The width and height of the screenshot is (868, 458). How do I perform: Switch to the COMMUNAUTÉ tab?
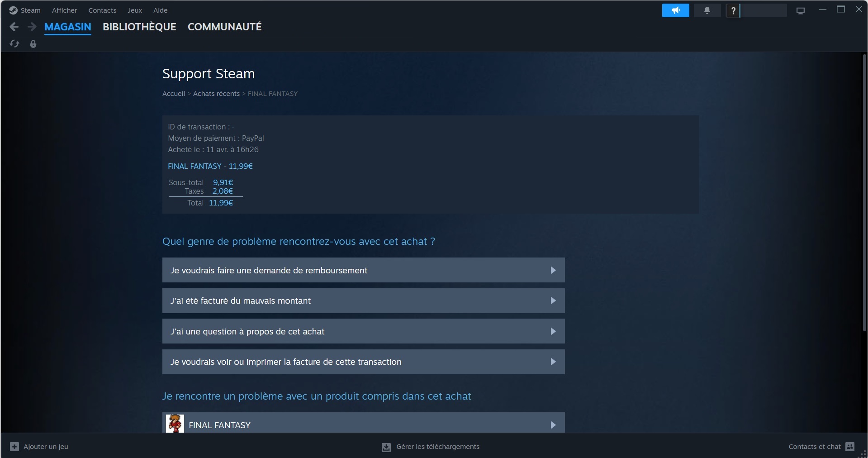[x=225, y=27]
